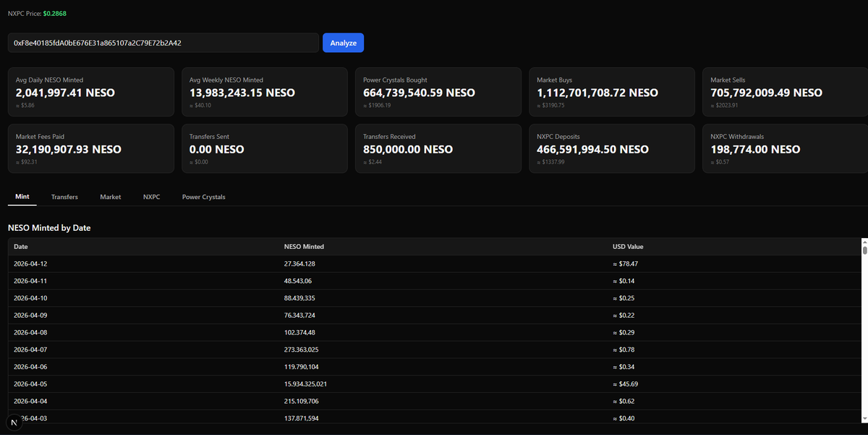Click the Analyze button
Image resolution: width=868 pixels, height=435 pixels.
point(343,43)
